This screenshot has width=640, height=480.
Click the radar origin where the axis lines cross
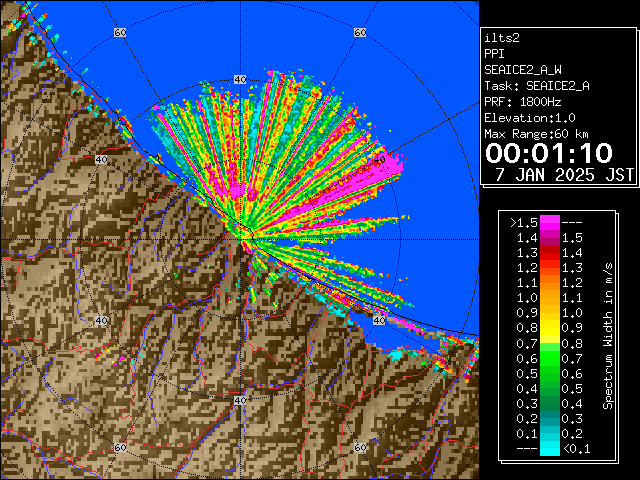[240, 240]
